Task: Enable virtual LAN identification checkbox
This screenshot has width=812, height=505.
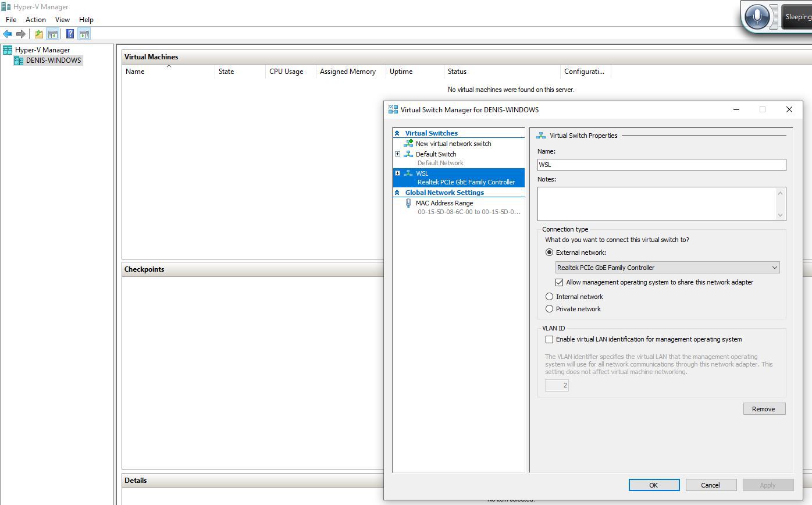Action: tap(549, 339)
